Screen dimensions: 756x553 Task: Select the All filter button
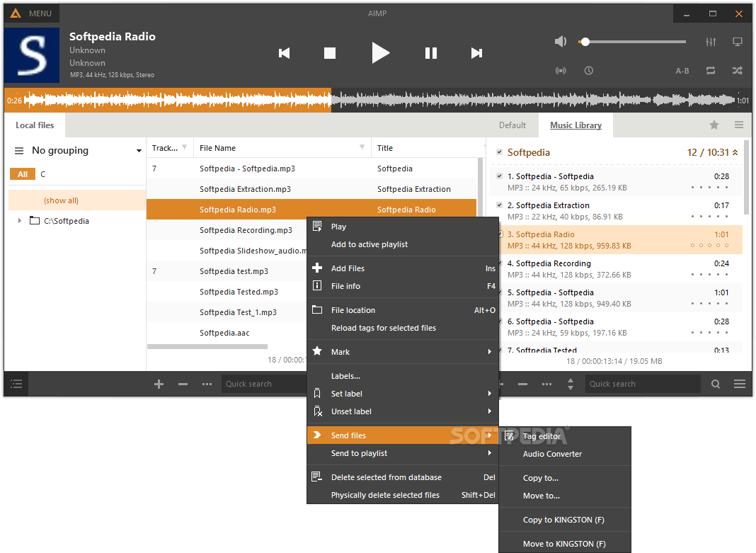pyautogui.click(x=23, y=174)
